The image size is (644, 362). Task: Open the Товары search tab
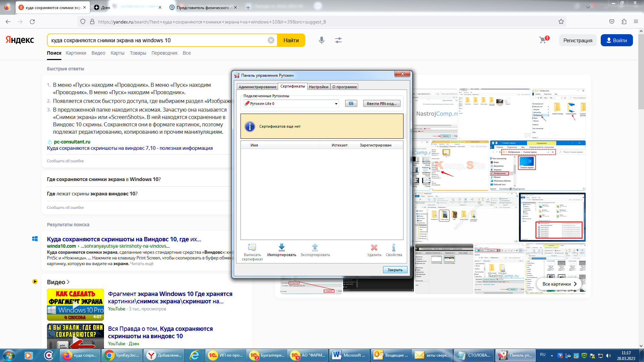click(x=138, y=53)
